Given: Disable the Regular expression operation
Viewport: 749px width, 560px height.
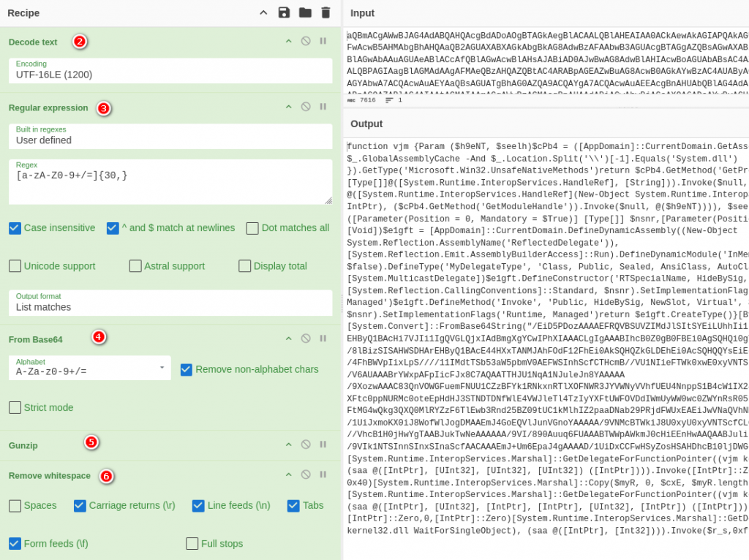Looking at the screenshot, I should point(306,107).
